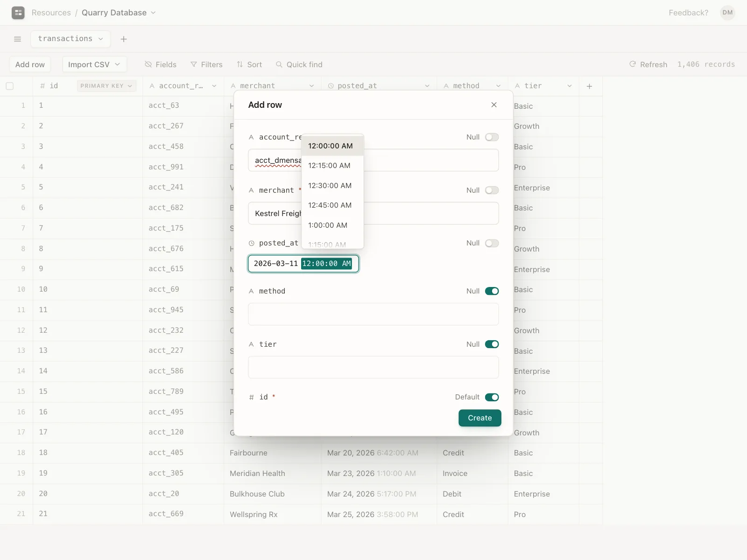Click the Refresh circular arrow icon

tap(633, 64)
